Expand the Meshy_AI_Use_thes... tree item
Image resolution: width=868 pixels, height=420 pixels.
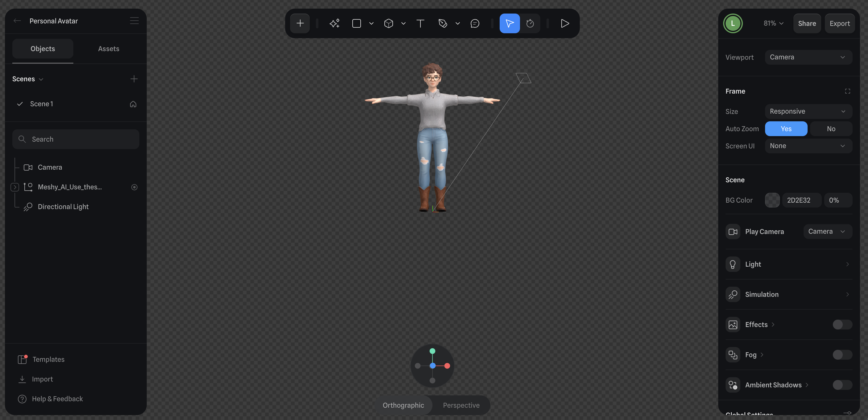[x=14, y=187]
